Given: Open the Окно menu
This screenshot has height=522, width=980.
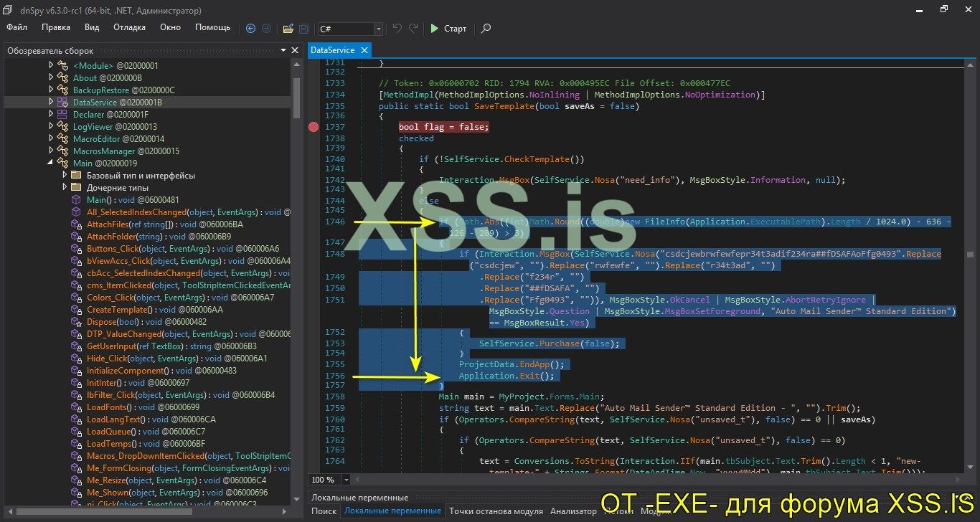Looking at the screenshot, I should point(170,27).
